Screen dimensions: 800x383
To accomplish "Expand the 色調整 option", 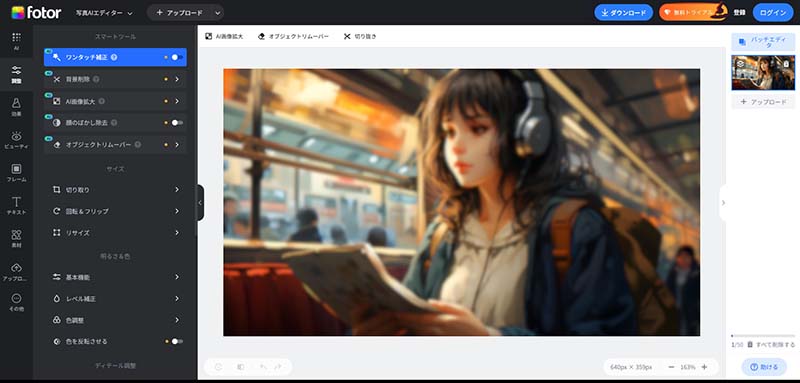I will [x=115, y=320].
